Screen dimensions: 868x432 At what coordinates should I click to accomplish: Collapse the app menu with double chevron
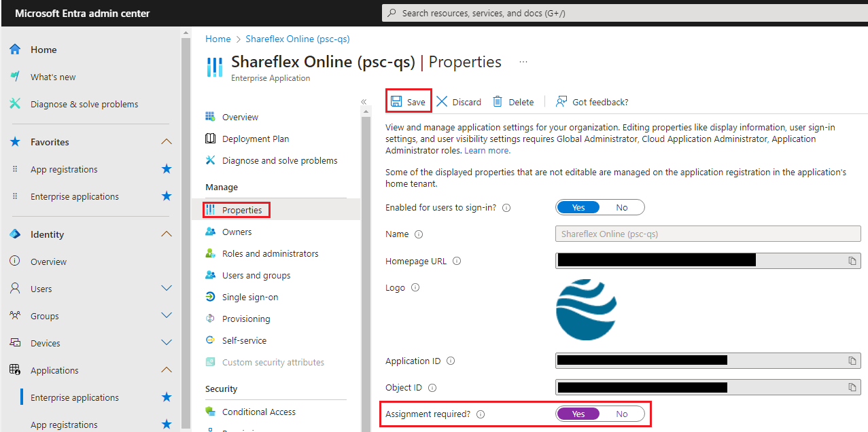364,102
